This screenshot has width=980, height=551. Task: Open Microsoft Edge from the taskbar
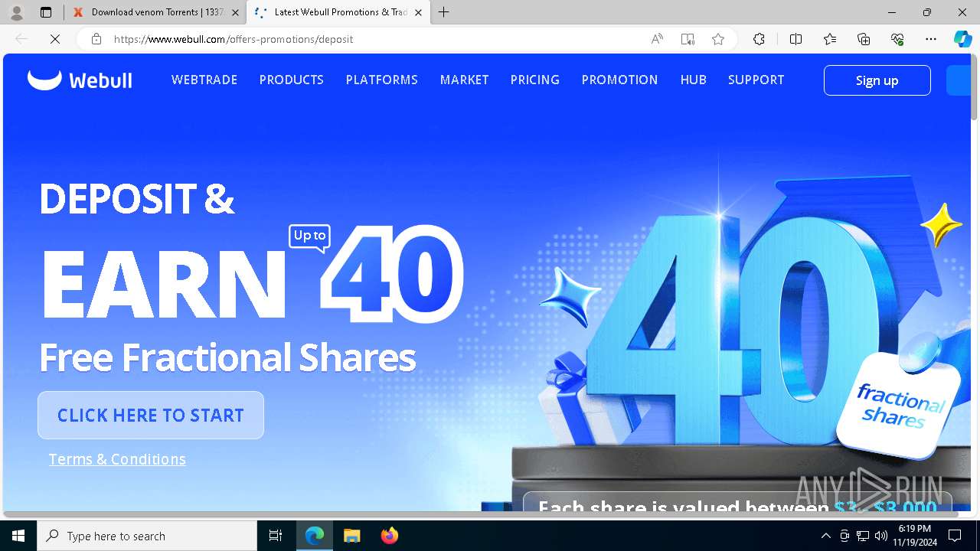point(315,536)
